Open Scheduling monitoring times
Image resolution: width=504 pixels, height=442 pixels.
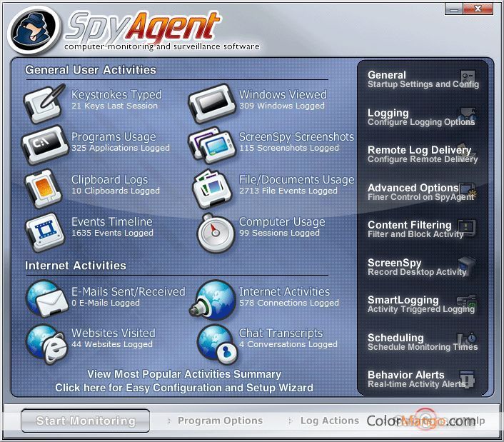(423, 342)
